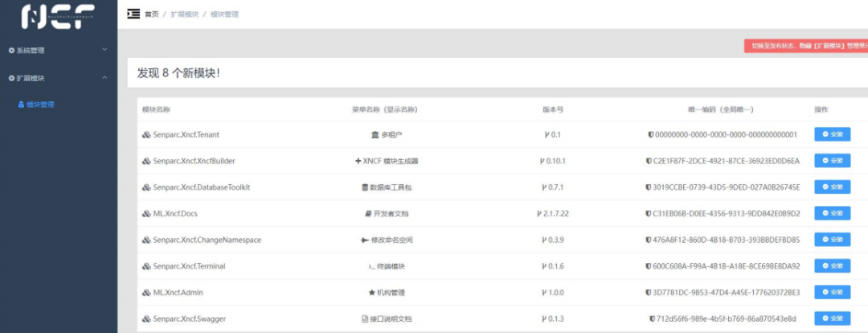Screen dimensions: 868x333
Task: Click the lock icon beside 模块管理
Action: pyautogui.click(x=21, y=105)
